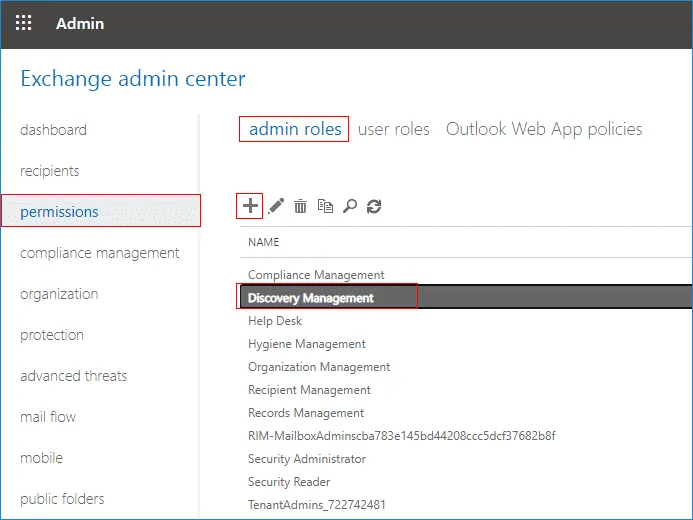The height and width of the screenshot is (520, 693).
Task: Click the plus icon to add role group
Action: coord(250,206)
